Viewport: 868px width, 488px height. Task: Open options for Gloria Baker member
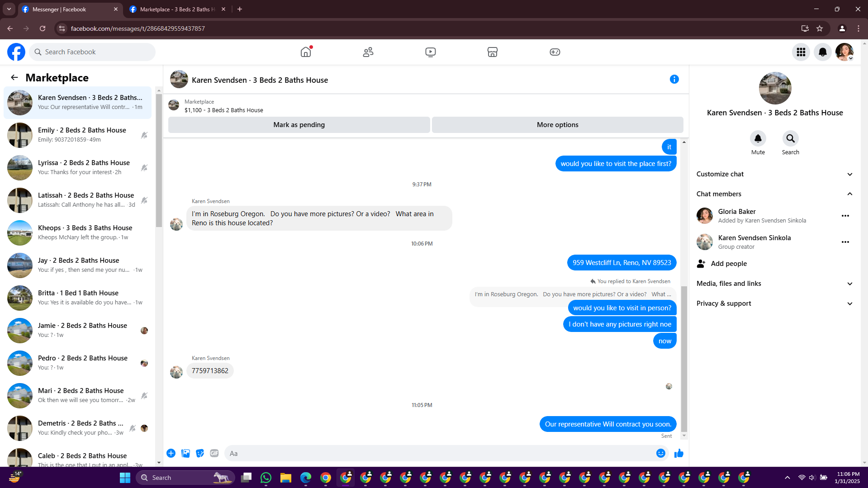(x=845, y=216)
